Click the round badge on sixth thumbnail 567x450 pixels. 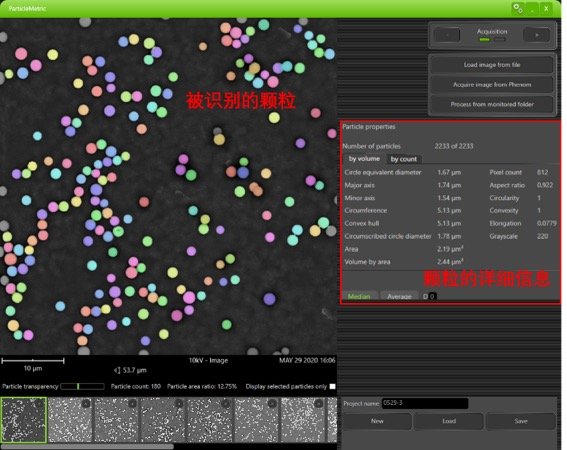[x=272, y=404]
